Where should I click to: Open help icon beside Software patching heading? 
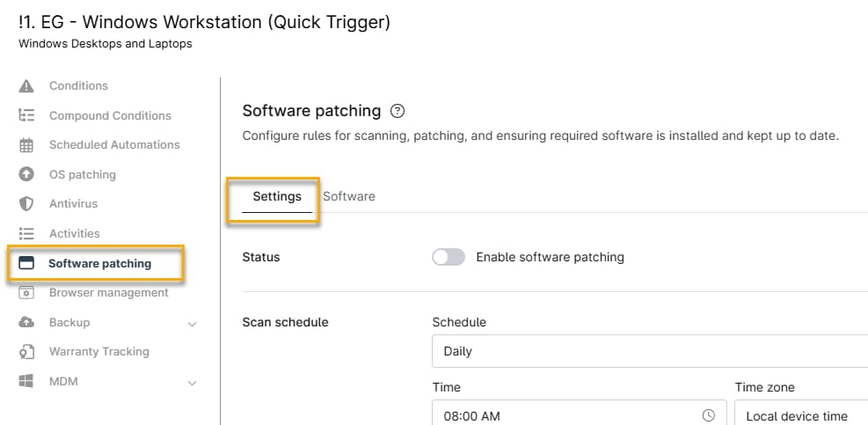coord(398,111)
